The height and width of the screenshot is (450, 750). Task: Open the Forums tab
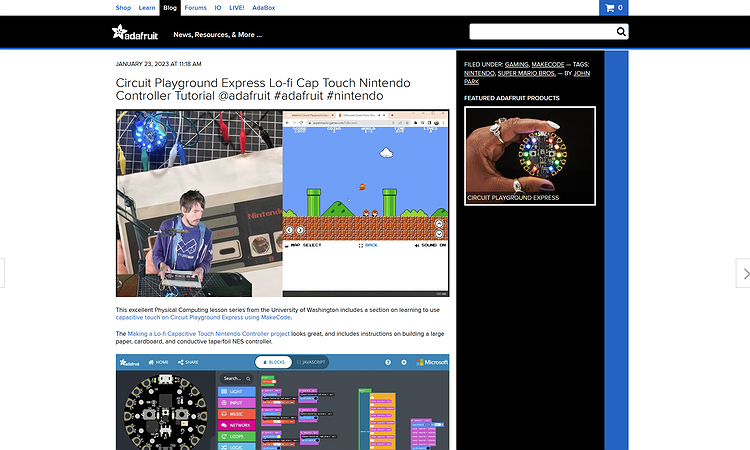point(196,8)
